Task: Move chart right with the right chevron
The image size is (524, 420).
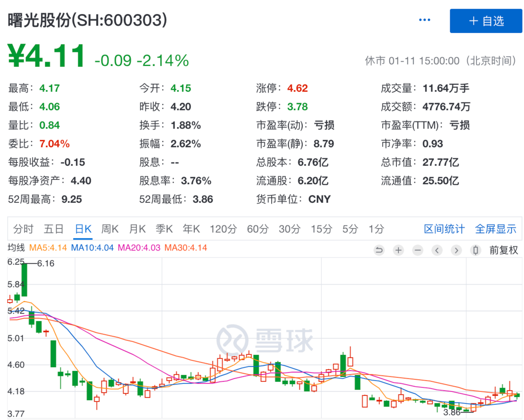Action: tap(457, 250)
